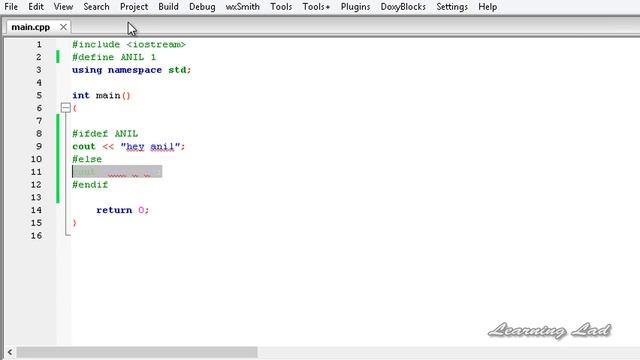Click the 'using namespace std;' line
640x360 pixels.
[x=131, y=70]
